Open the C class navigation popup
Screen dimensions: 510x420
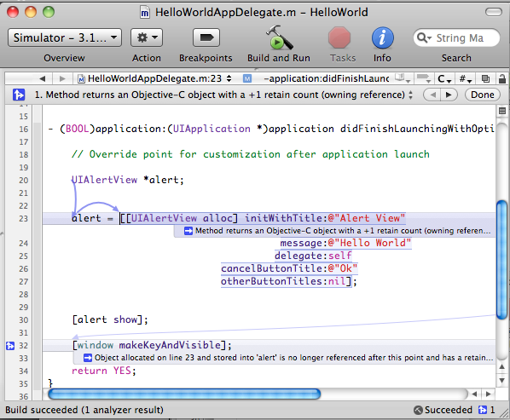pyautogui.click(x=444, y=78)
